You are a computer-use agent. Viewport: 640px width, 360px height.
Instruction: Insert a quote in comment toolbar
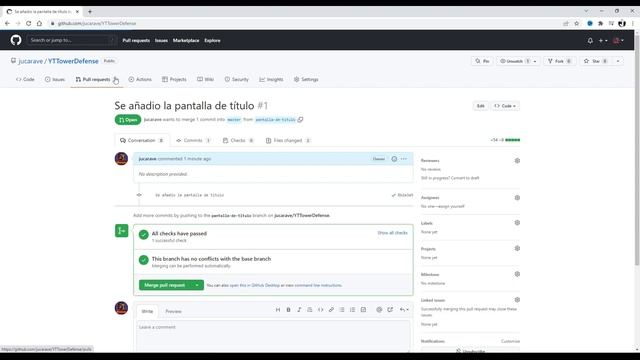pyautogui.click(x=310, y=310)
